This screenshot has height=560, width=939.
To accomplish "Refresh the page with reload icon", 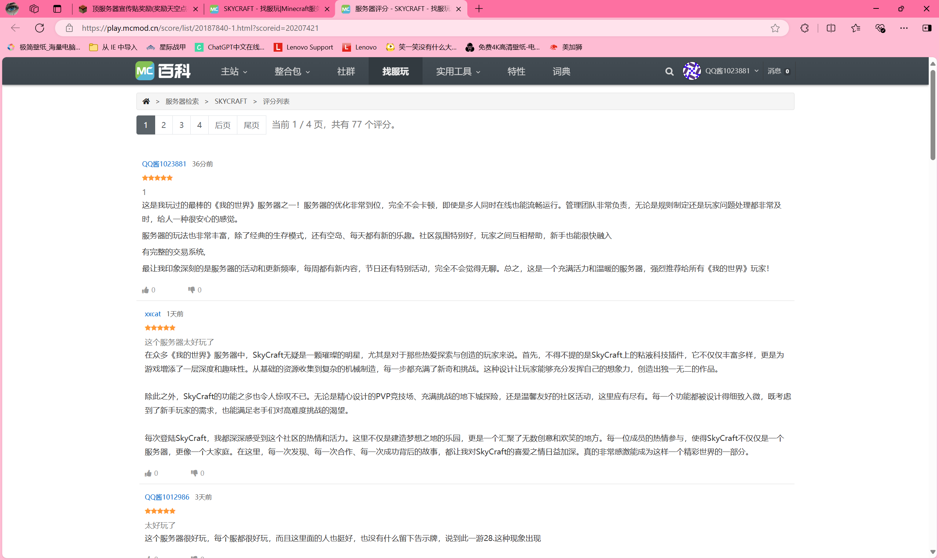I will click(40, 28).
